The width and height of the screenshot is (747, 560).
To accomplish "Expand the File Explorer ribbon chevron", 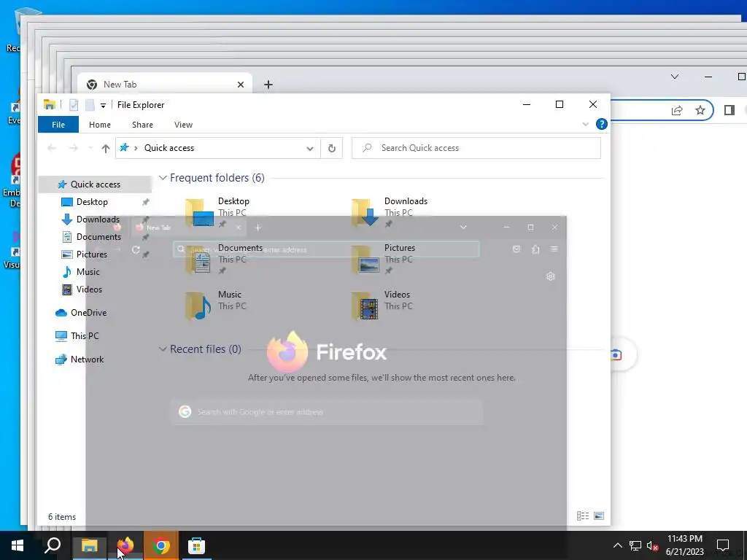I will (x=586, y=124).
